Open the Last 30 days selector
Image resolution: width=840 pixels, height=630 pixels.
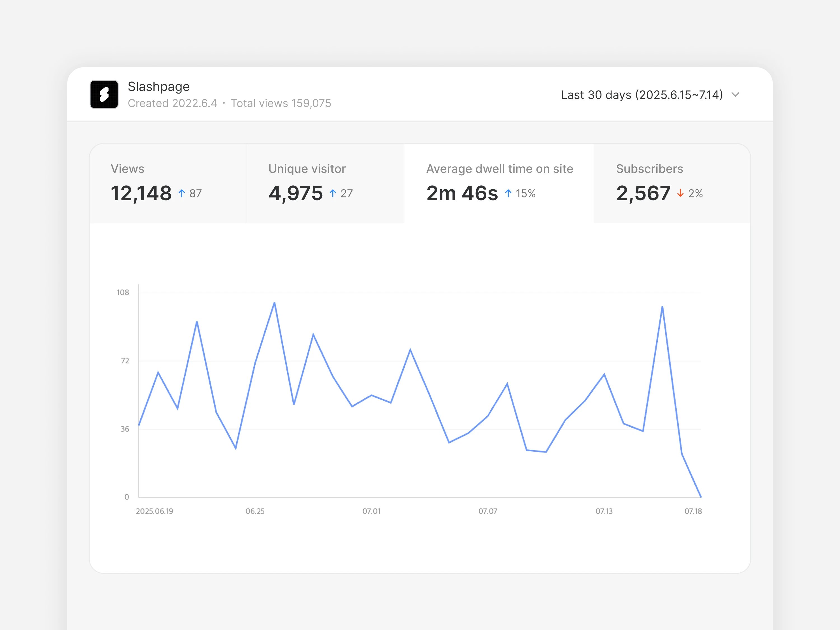pos(641,95)
